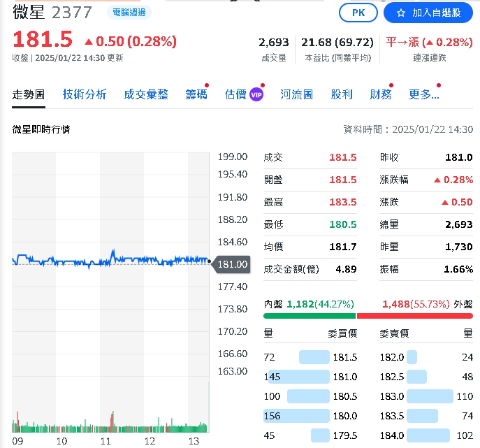
Task: Click the 總量 2,693 value
Action: (459, 224)
